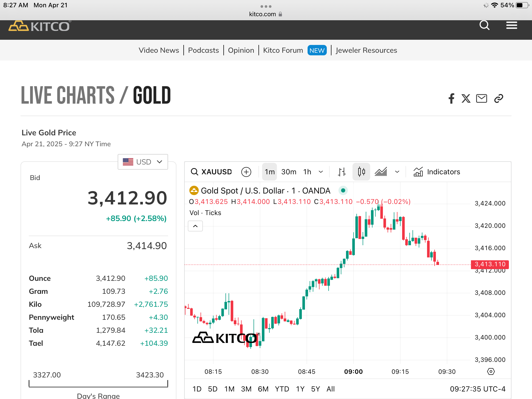
Task: Open the USD currency dropdown
Action: pyautogui.click(x=143, y=162)
